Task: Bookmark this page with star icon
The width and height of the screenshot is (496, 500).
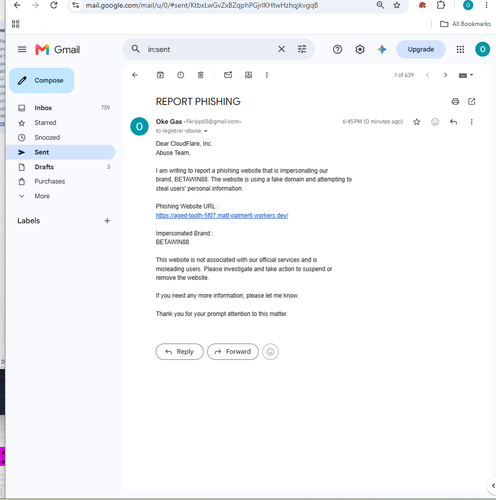Action: coord(396,5)
